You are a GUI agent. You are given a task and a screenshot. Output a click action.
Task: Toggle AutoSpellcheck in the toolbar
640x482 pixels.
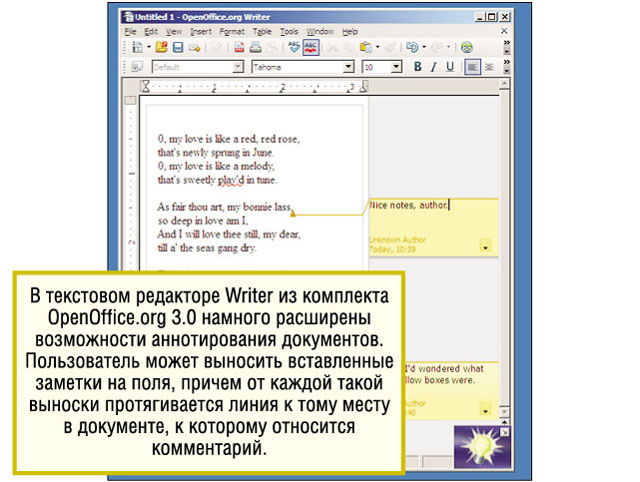point(311,47)
